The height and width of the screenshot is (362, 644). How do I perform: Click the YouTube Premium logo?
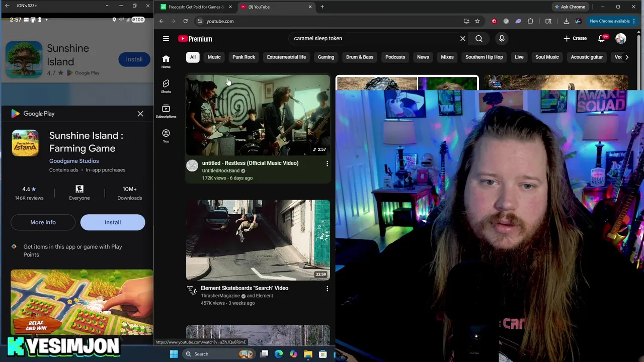[x=195, y=39]
